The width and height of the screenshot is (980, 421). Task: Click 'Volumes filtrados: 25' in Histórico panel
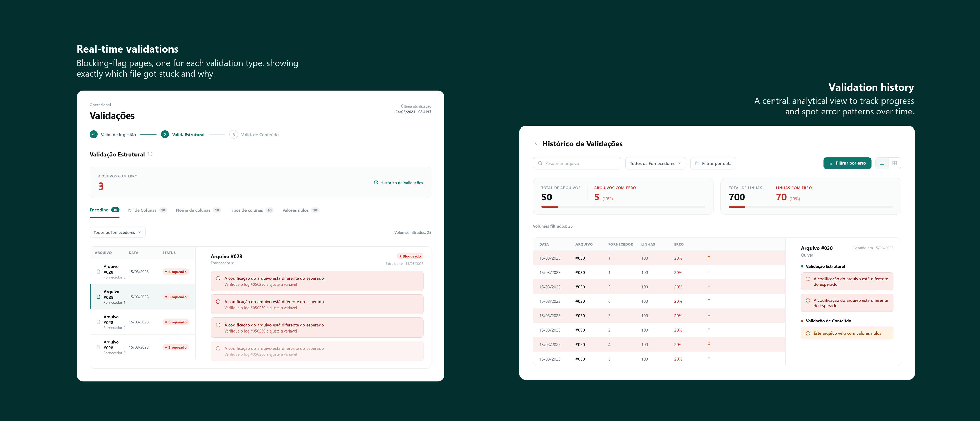click(x=552, y=226)
